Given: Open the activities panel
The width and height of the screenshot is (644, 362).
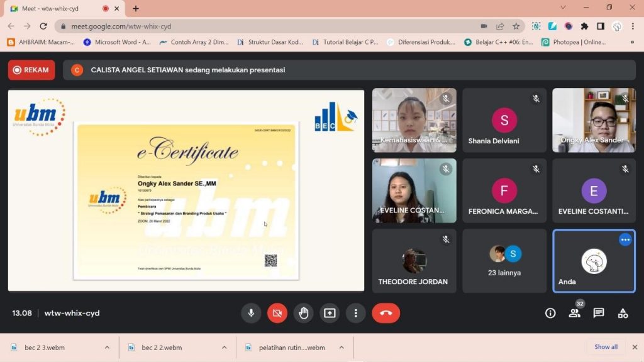Looking at the screenshot, I should [x=623, y=313].
